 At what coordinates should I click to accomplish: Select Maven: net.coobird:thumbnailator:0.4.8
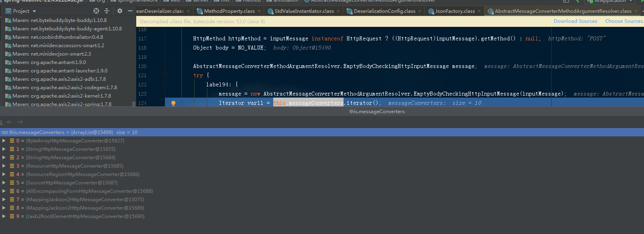(58, 37)
